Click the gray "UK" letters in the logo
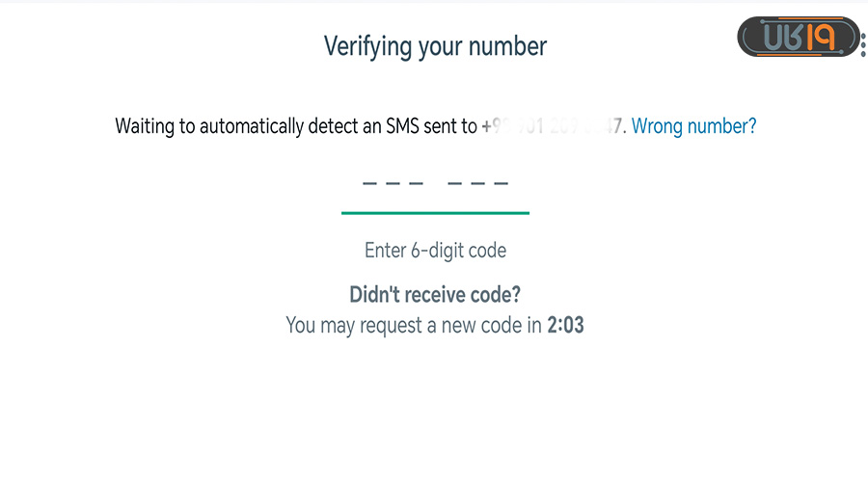 click(x=780, y=39)
